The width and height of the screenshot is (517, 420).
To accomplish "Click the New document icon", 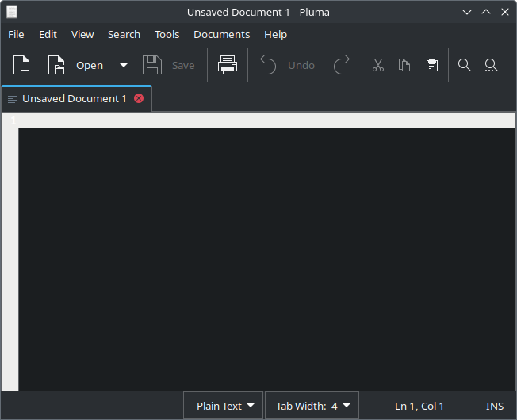I will point(21,65).
